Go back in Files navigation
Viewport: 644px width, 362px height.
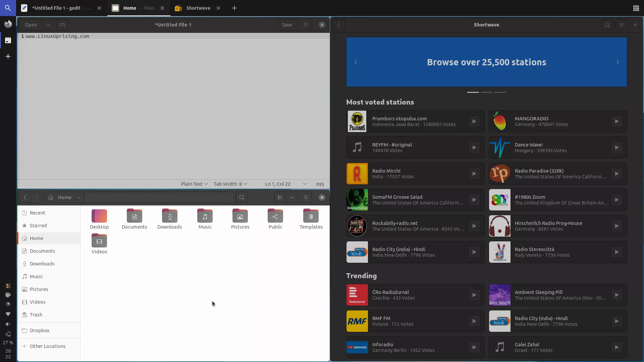(25, 197)
